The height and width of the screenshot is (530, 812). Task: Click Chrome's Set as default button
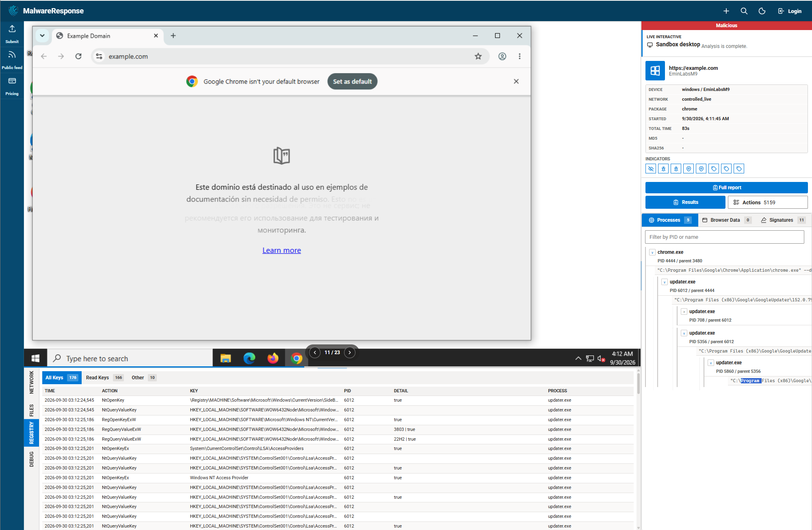point(352,82)
